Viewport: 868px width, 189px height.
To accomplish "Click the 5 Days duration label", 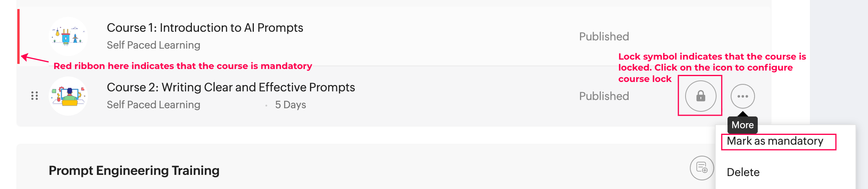I will pos(290,105).
